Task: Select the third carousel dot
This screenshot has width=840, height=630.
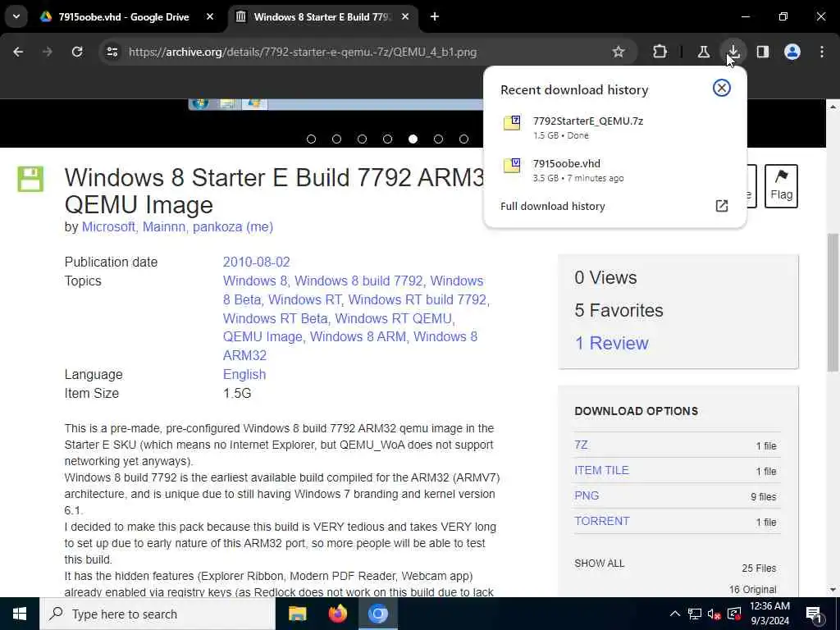Action: [362, 139]
